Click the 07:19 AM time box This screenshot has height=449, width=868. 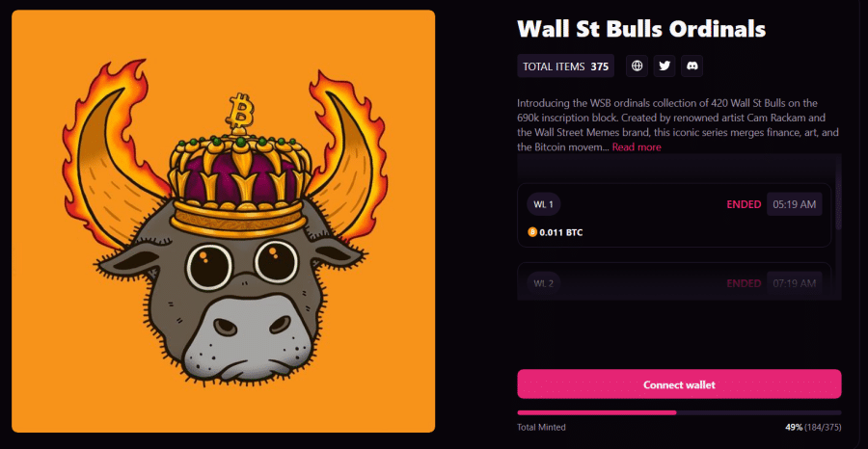coord(795,283)
